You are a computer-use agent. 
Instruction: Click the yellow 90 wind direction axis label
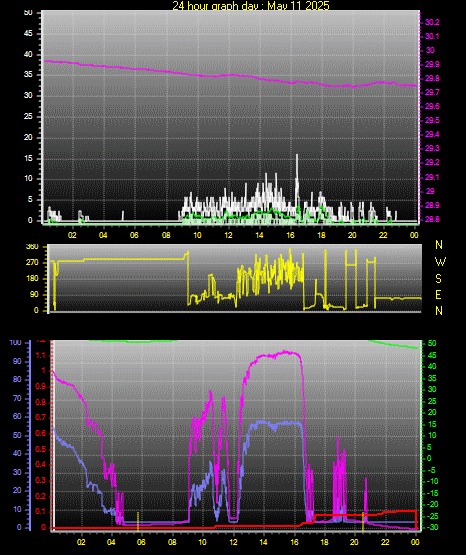coord(34,295)
